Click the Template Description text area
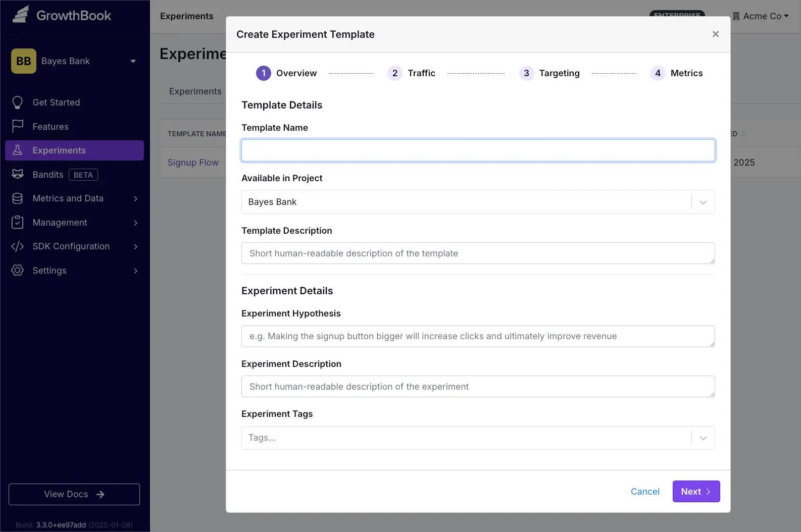 pos(478,253)
